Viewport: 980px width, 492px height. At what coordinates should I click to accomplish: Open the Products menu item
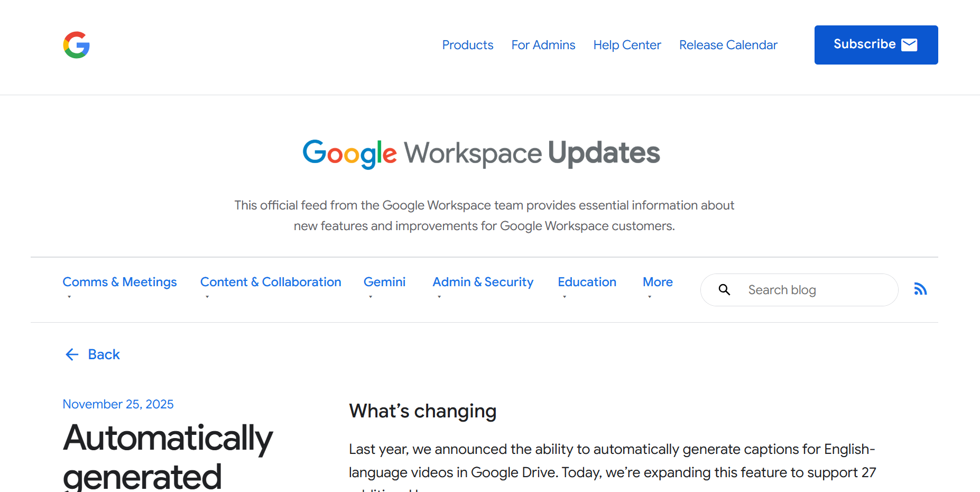[468, 45]
